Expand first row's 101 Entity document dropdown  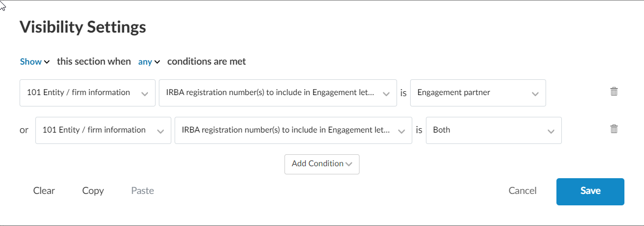[87, 93]
